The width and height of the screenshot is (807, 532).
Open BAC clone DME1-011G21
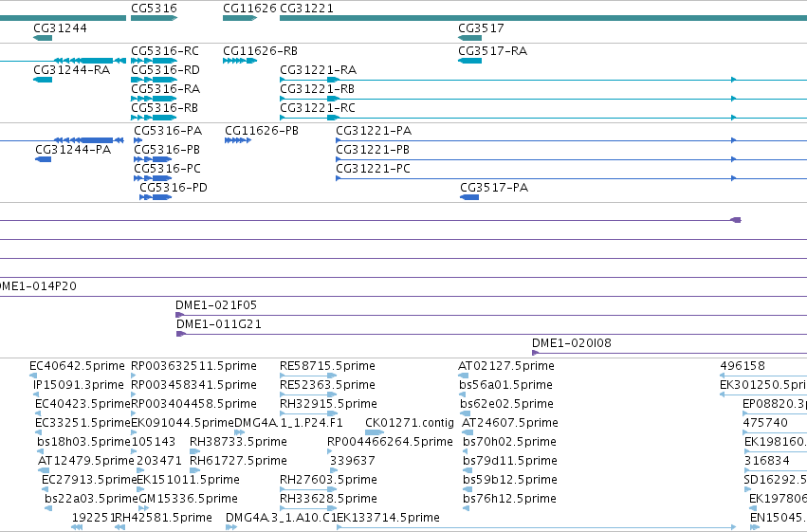pyautogui.click(x=219, y=324)
